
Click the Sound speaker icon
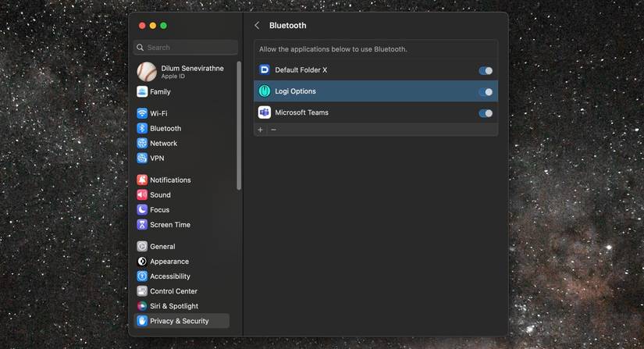142,194
